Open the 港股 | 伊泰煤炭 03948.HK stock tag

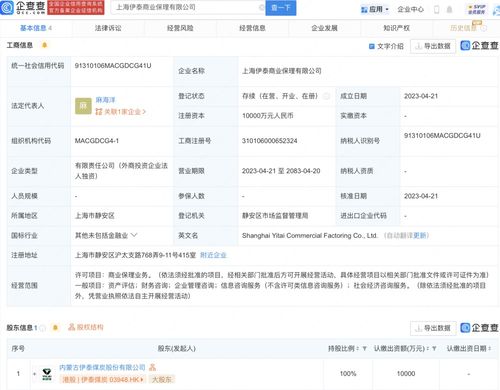point(102,379)
